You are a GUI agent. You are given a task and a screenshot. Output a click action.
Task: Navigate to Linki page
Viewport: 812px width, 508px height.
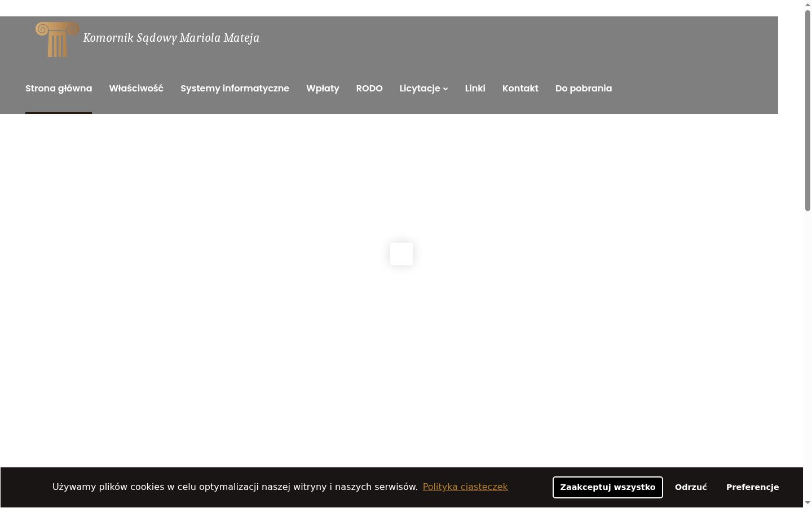coord(475,88)
